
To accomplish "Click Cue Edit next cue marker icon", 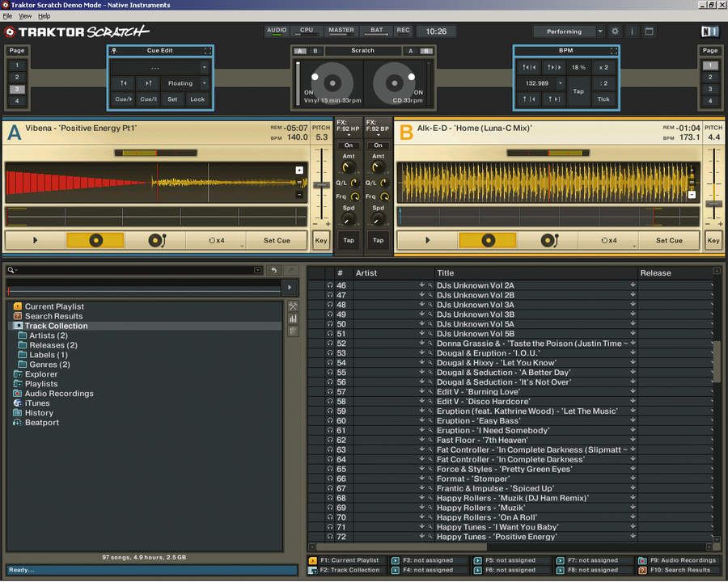I will [149, 83].
